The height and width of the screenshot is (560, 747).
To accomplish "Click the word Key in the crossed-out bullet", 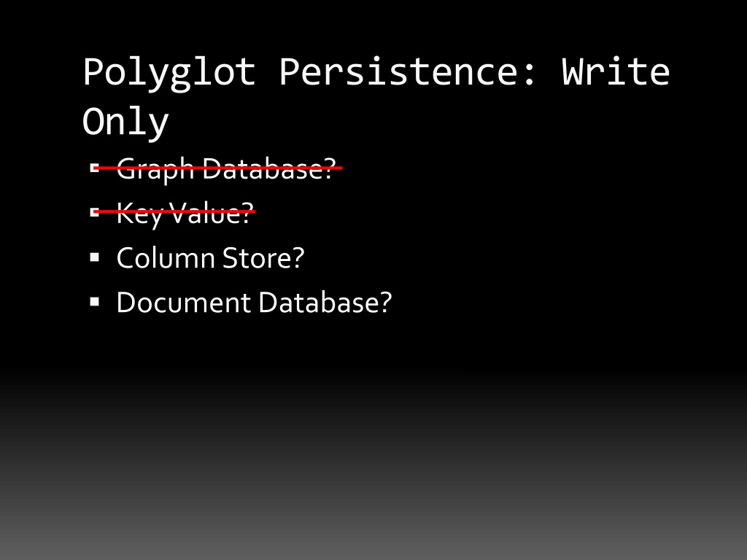I will [x=140, y=214].
